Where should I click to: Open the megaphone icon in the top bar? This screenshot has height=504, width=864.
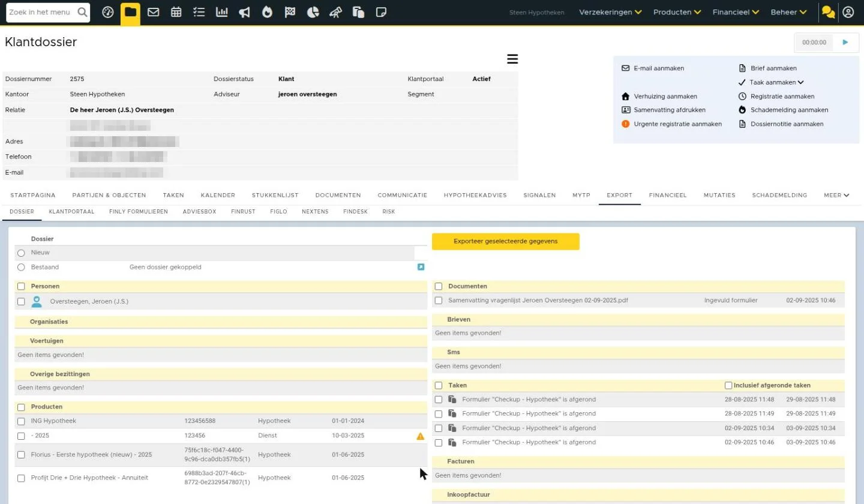tap(244, 12)
